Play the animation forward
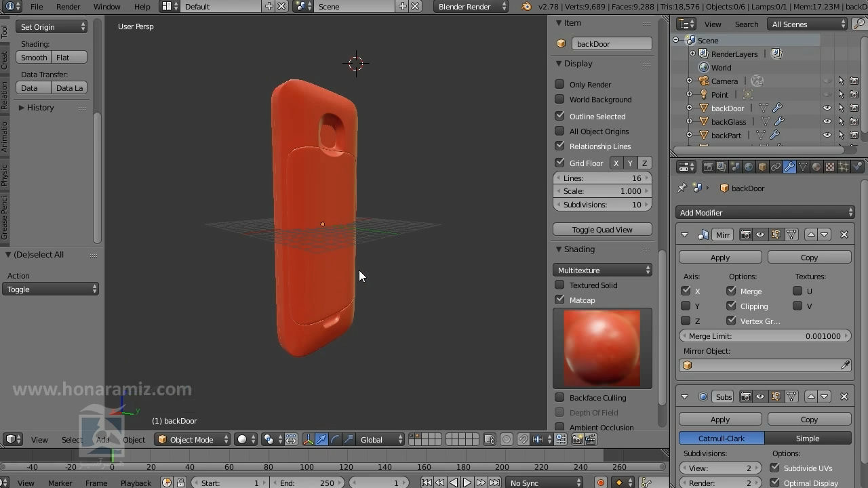This screenshot has height=488, width=868. click(467, 483)
